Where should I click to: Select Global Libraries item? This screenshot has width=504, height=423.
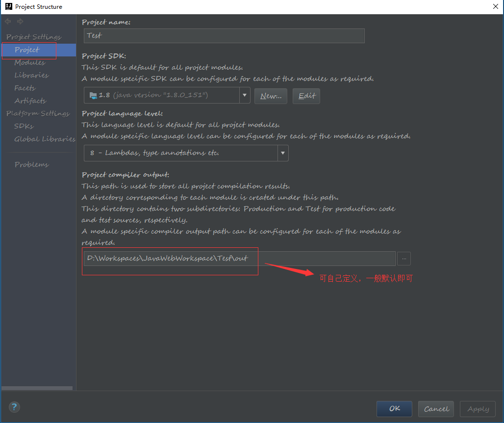coord(45,139)
